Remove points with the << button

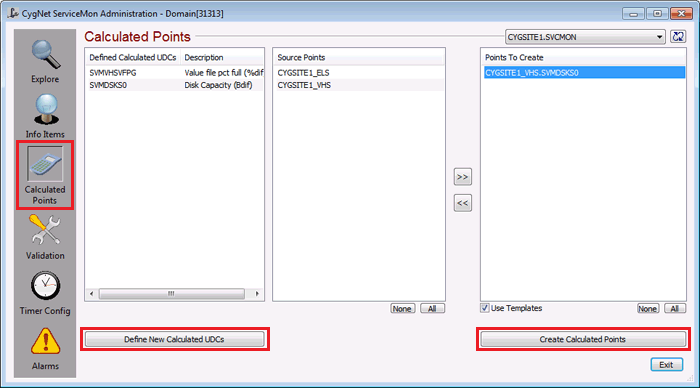pyautogui.click(x=462, y=203)
